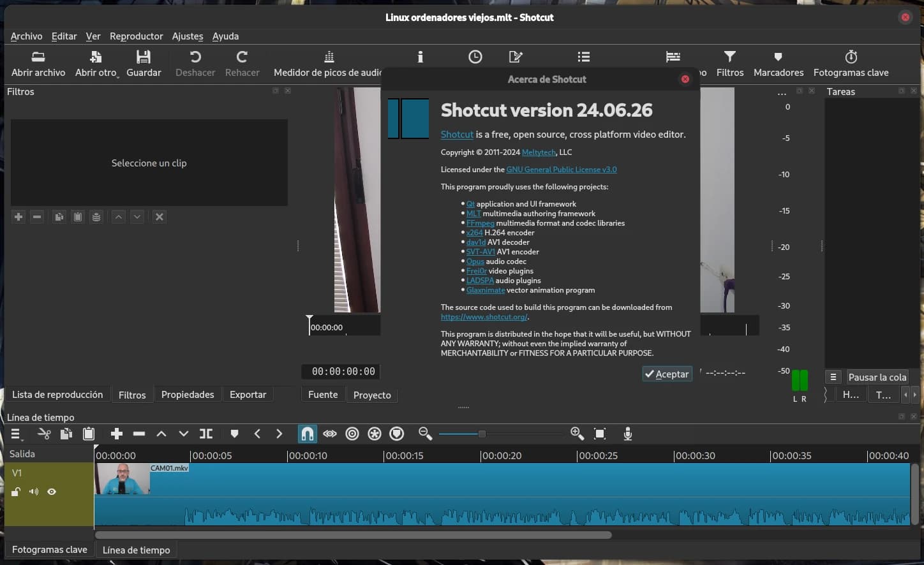
Task: Ripple delete minus icon in timeline
Action: click(x=139, y=434)
